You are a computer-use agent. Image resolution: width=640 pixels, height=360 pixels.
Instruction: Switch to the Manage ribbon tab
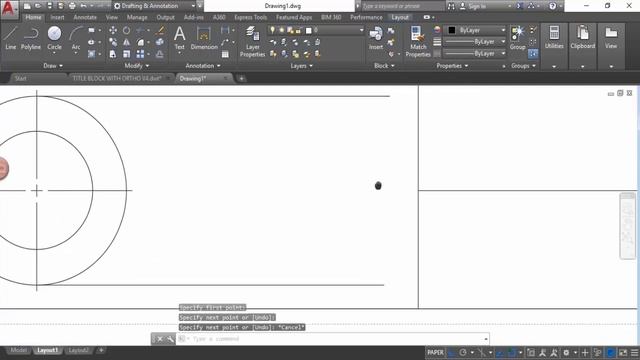tap(137, 18)
